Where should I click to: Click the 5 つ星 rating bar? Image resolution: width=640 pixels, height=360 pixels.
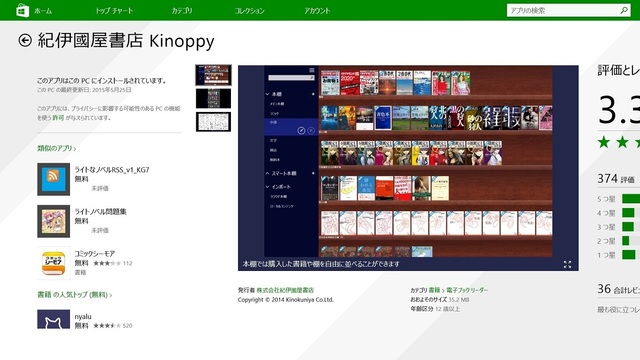coord(631,199)
